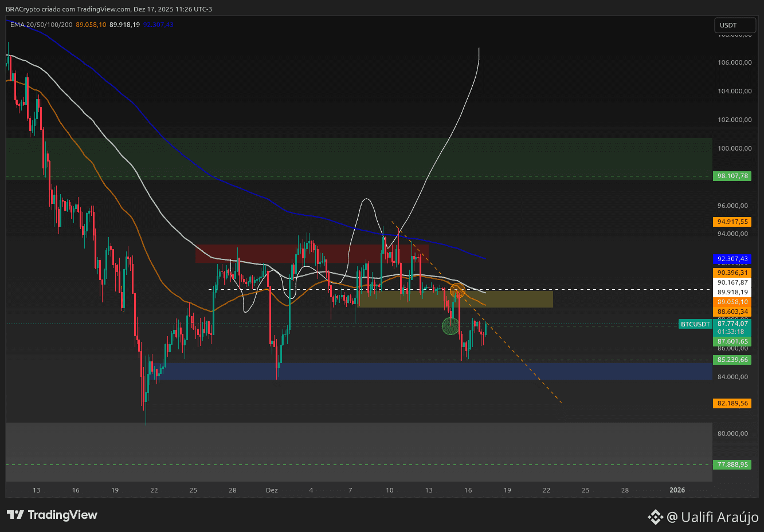Screen dimensions: 764x532
Task: Click the orange 89.058,10 EMA legend value
Action: [x=91, y=25]
